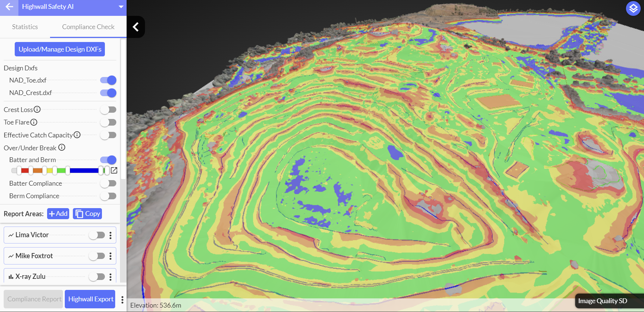Open the Highwall Safety AI dropdown

click(121, 7)
